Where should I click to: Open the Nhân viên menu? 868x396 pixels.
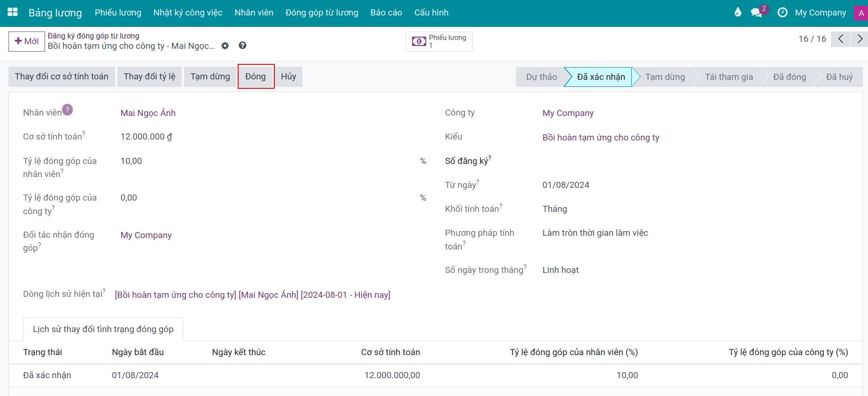(x=254, y=13)
